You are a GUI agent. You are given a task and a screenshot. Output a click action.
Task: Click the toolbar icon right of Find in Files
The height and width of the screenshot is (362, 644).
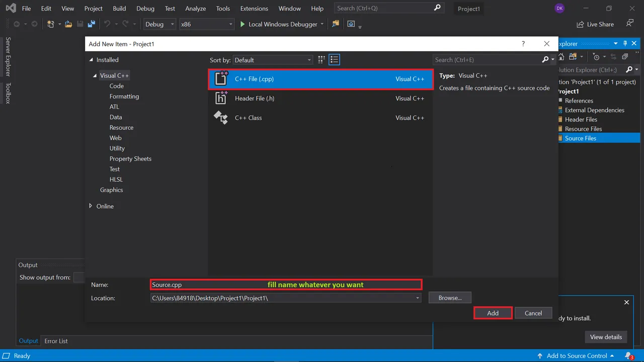coord(351,24)
